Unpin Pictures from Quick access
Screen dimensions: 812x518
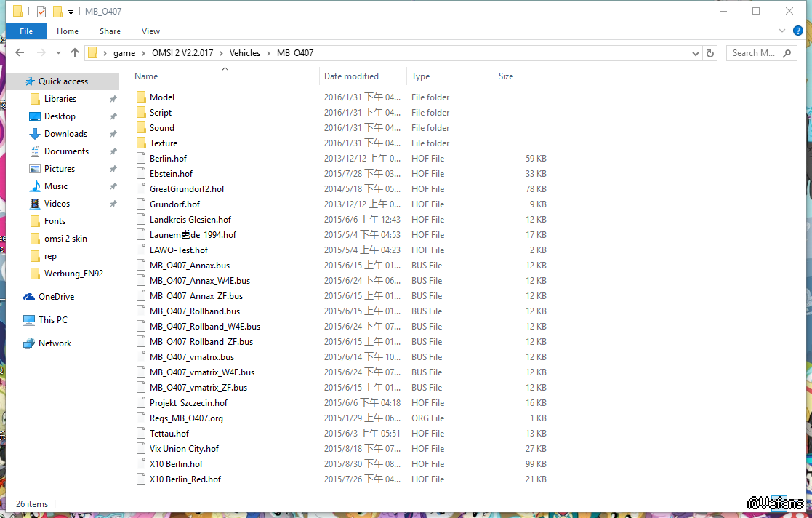pyautogui.click(x=113, y=169)
